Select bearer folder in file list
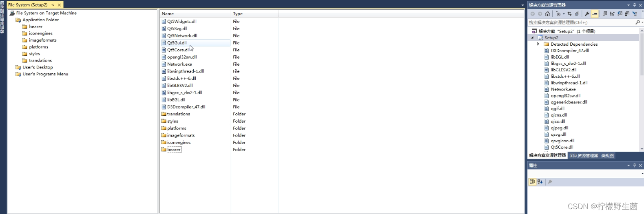 point(174,150)
